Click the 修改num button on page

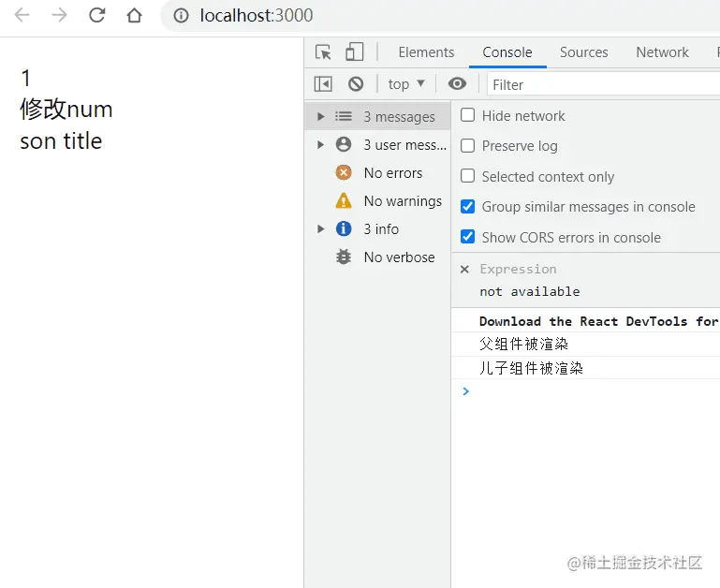click(x=66, y=109)
